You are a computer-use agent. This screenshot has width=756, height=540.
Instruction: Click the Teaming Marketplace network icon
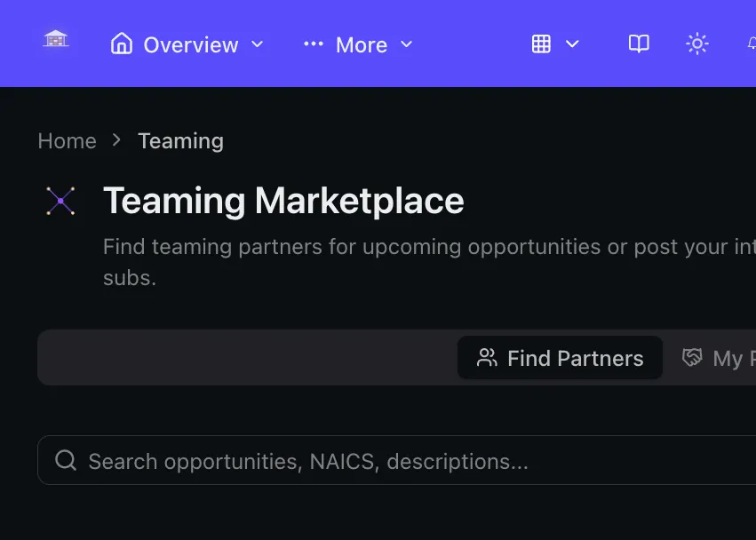[60, 201]
